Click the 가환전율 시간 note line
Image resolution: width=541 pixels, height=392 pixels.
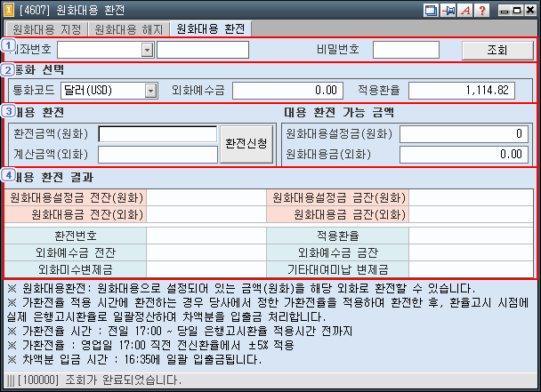(x=180, y=332)
